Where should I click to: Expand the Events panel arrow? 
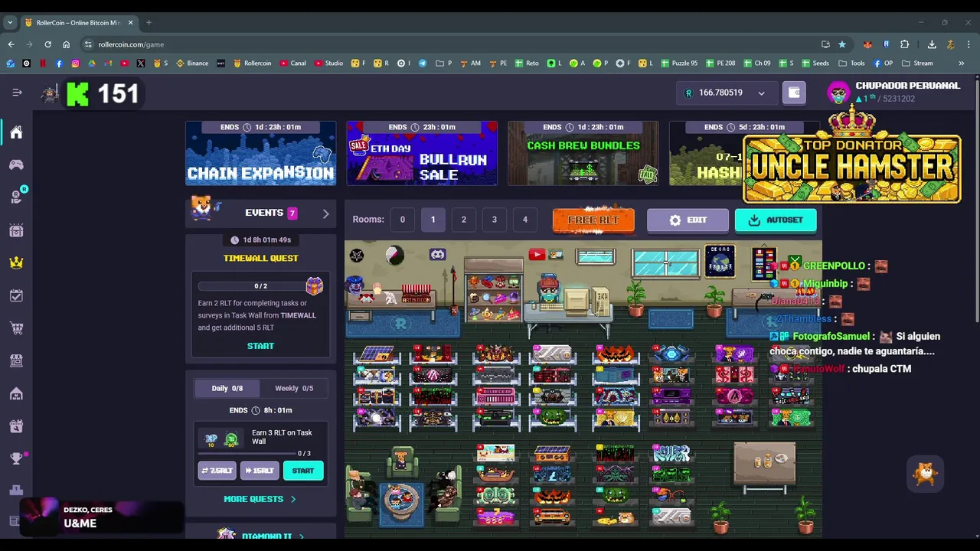pos(325,214)
